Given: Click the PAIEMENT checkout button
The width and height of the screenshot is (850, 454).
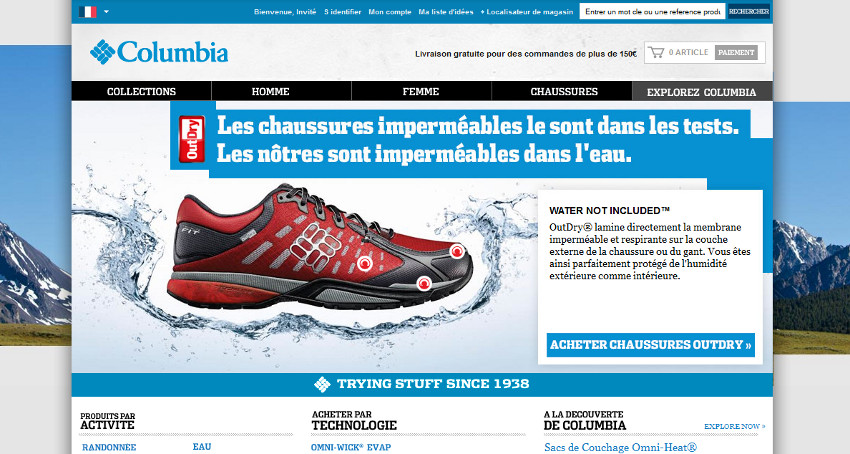Looking at the screenshot, I should point(736,53).
